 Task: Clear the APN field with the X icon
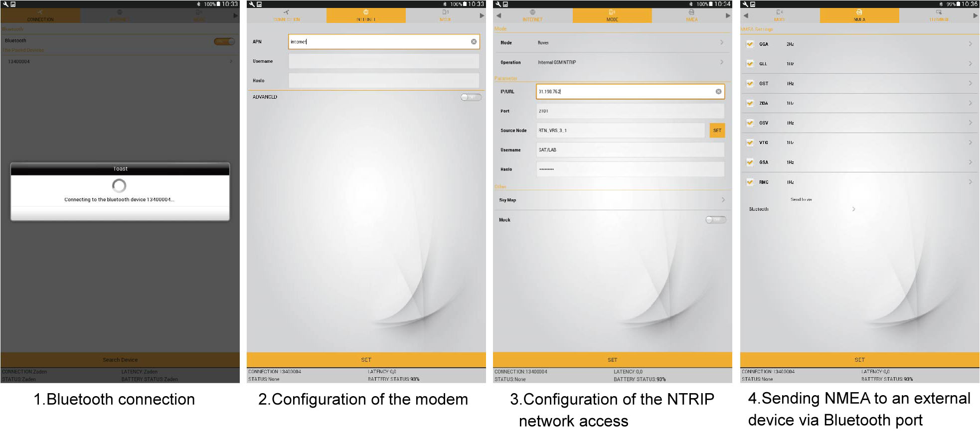(474, 41)
